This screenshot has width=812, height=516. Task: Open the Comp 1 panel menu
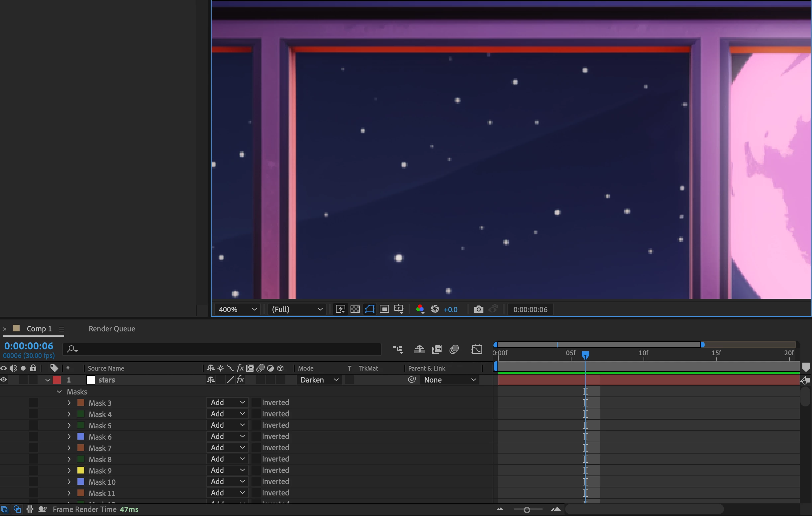pyautogui.click(x=61, y=329)
